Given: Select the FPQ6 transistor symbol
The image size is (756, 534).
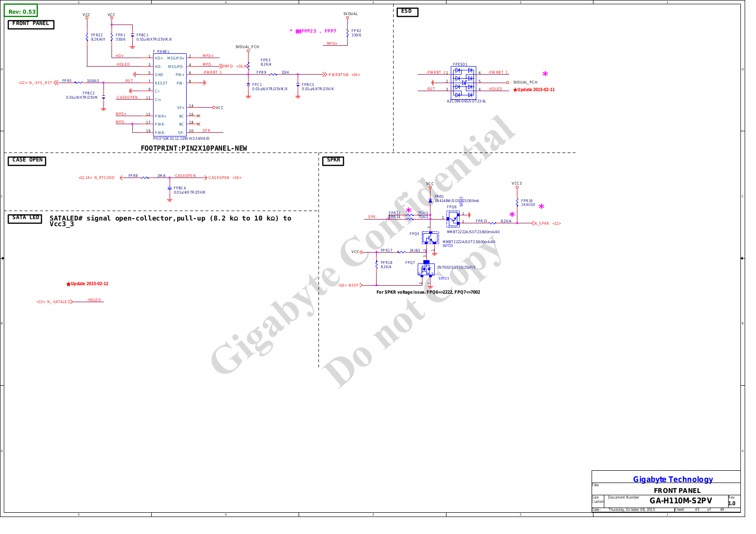Looking at the screenshot, I should [x=453, y=219].
